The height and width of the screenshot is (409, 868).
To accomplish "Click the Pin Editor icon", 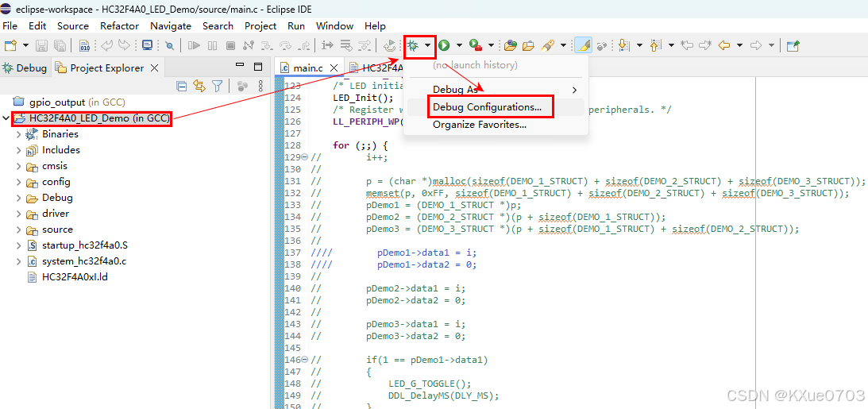I will (793, 45).
